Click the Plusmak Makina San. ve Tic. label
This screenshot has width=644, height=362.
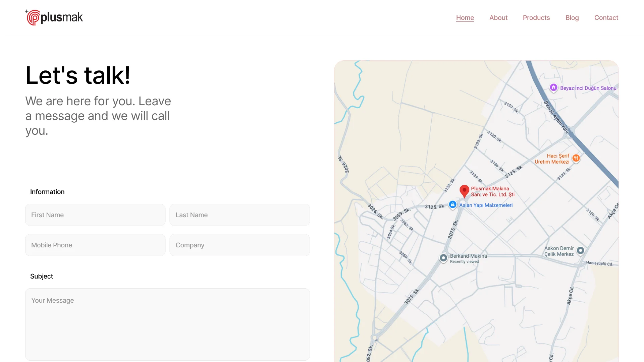(492, 191)
